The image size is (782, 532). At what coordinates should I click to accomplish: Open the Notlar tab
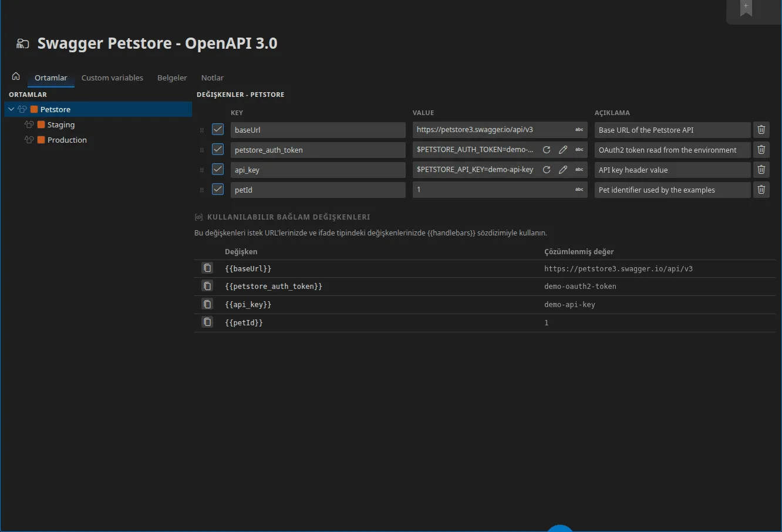coord(213,78)
